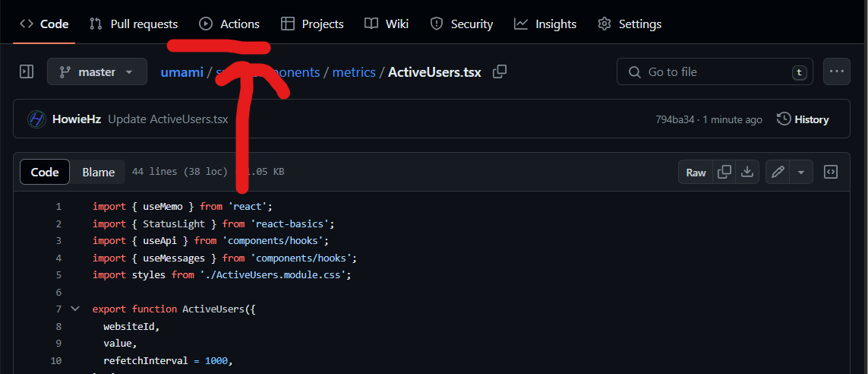Open the Update ActiveUsers.tsx commit message
Screen dimensions: 868x374
(168, 119)
